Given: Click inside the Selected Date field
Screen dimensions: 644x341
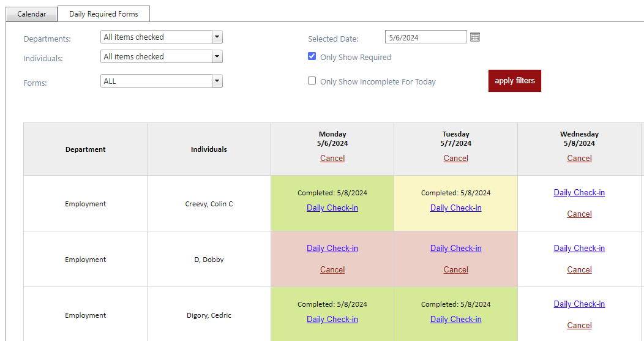Looking at the screenshot, I should point(425,37).
